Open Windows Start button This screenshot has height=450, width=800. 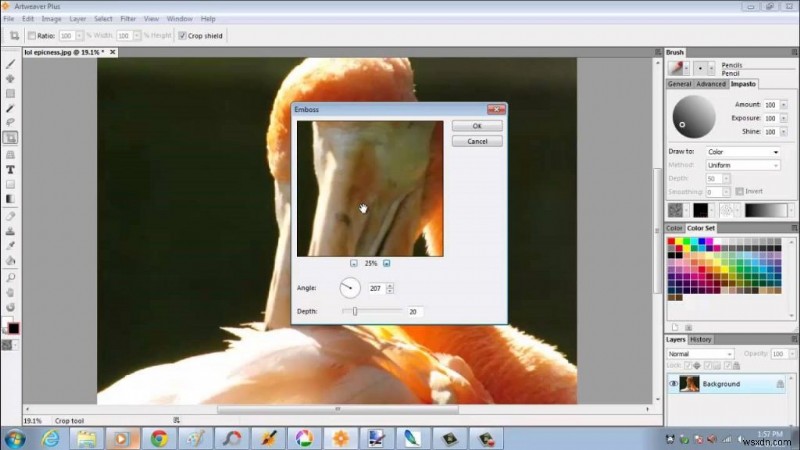pos(15,438)
